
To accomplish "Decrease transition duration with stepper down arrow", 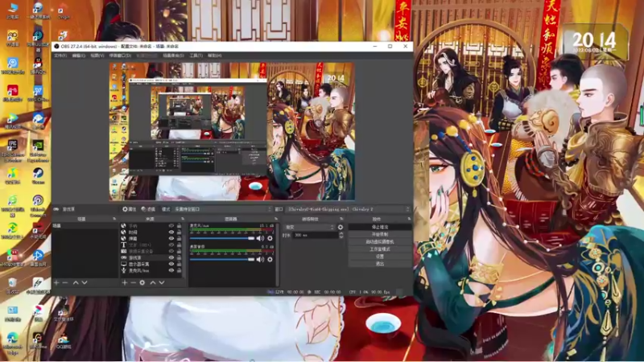I will (x=341, y=237).
